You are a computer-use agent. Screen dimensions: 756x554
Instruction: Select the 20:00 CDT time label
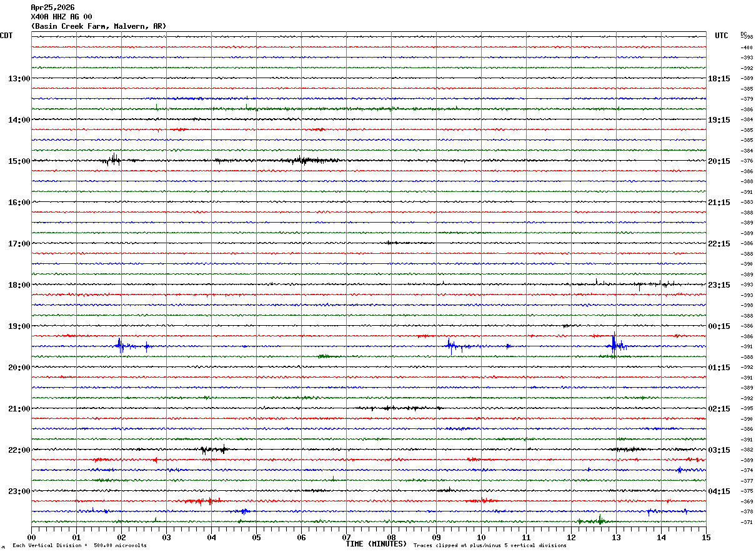pyautogui.click(x=19, y=368)
